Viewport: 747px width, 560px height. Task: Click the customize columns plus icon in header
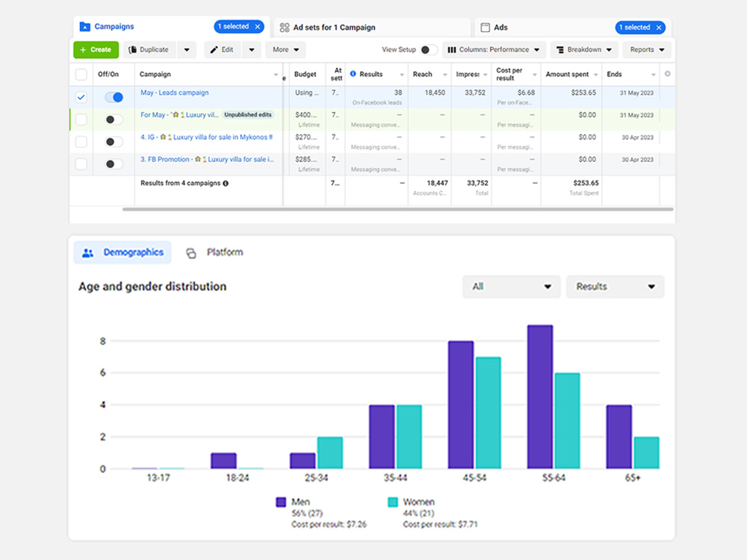[667, 74]
